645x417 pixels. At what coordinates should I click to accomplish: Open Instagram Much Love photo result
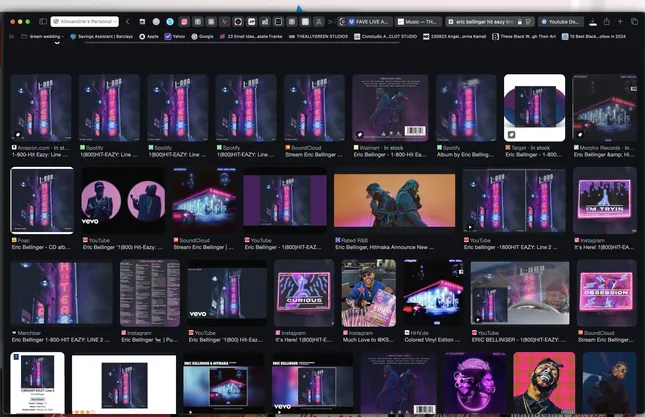click(369, 293)
